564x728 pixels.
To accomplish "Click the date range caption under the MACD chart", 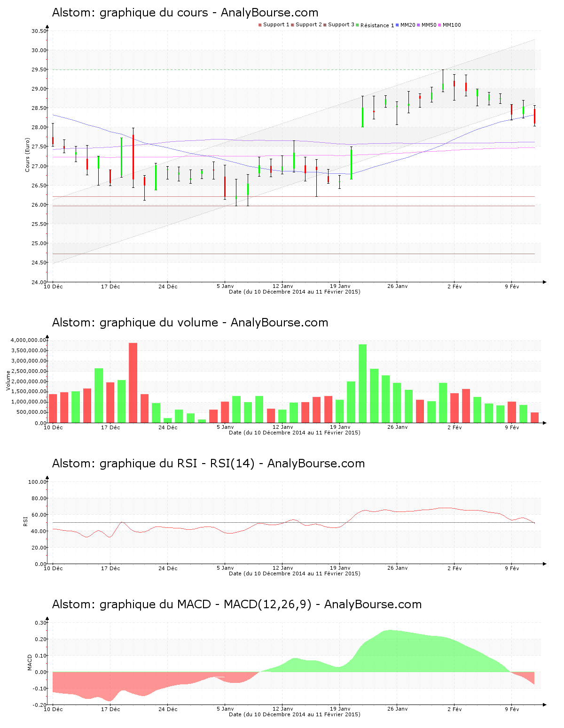I will (295, 714).
